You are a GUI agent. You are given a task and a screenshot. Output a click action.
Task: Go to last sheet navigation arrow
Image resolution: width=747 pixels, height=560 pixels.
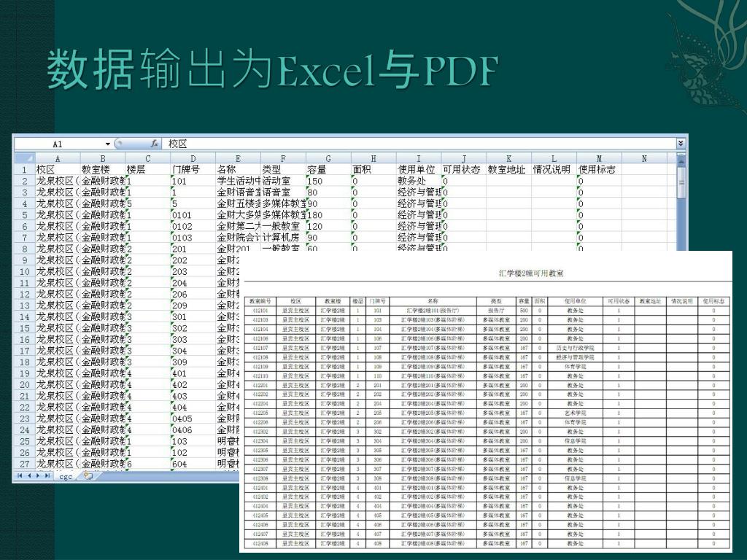[x=47, y=475]
